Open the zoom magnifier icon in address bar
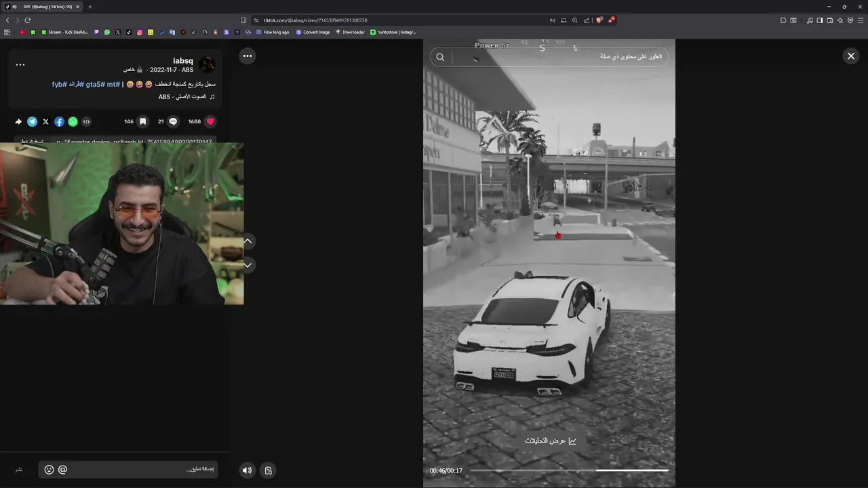868x488 pixels. (x=575, y=20)
